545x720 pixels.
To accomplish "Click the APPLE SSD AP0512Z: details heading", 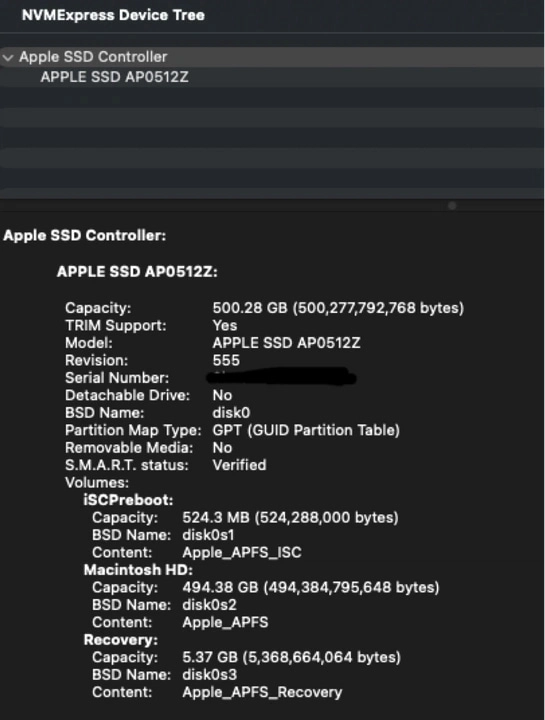I will click(137, 272).
